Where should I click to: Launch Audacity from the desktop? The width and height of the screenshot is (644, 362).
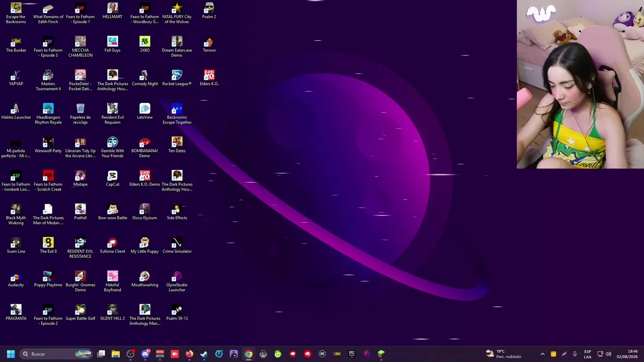point(16,280)
